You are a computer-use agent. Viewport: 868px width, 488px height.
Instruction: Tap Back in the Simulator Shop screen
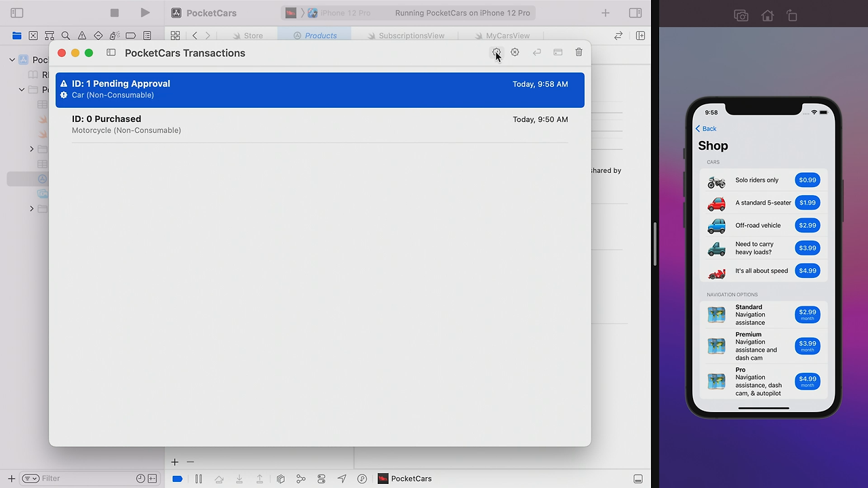click(x=706, y=129)
